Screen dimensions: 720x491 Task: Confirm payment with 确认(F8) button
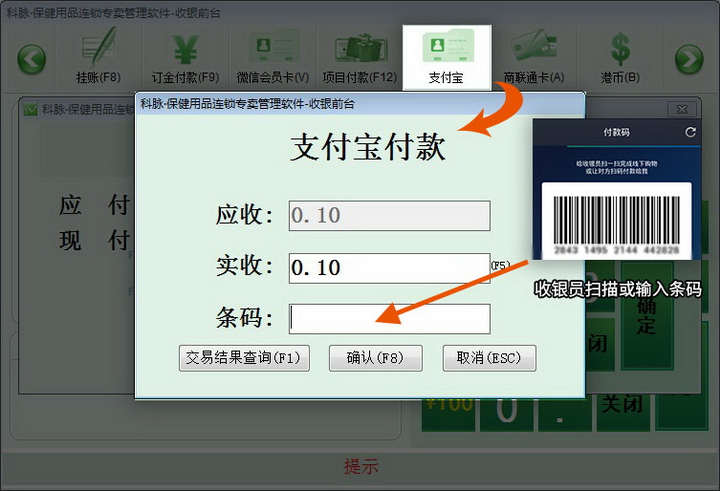point(376,358)
